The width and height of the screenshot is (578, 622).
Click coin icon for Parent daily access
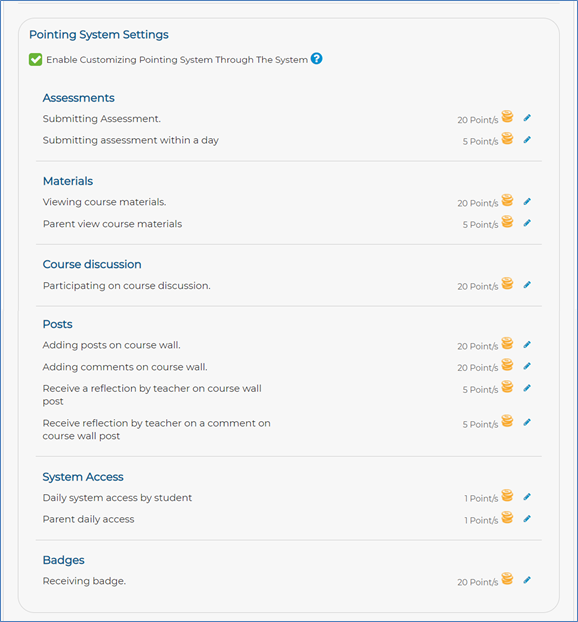coord(507,517)
